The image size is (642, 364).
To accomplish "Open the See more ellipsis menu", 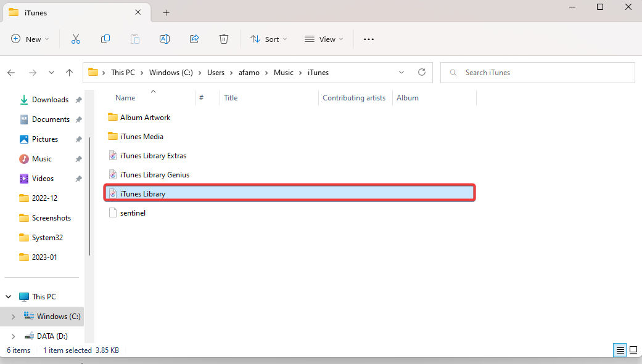I will click(369, 39).
